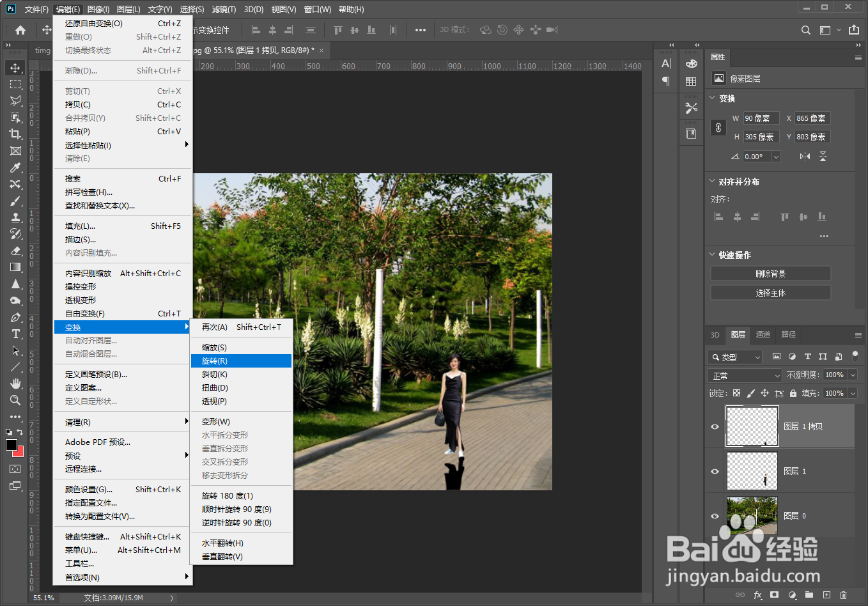Open blend mode 正常 dropdown
Screen dimensions: 868x606
coord(745,375)
